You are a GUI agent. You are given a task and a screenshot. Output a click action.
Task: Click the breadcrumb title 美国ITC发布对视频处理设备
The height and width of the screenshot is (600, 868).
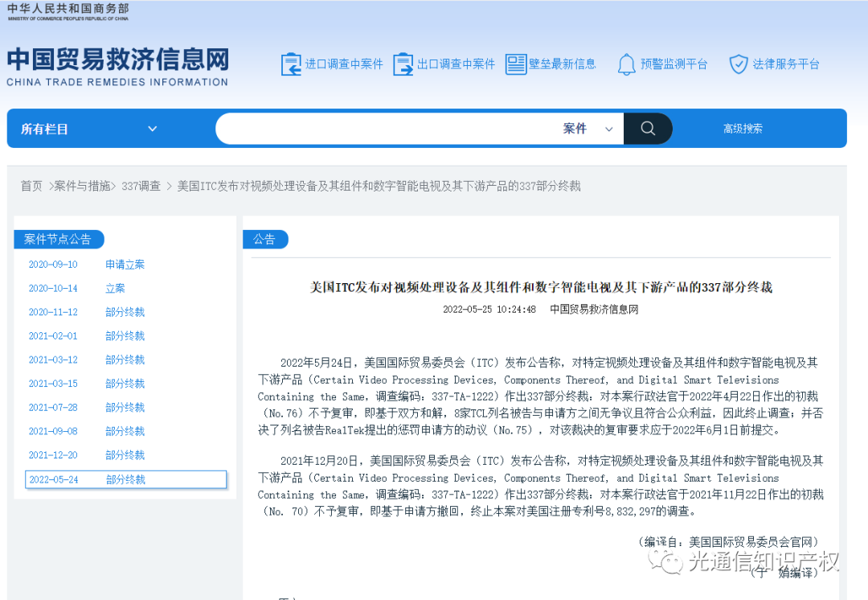[379, 186]
